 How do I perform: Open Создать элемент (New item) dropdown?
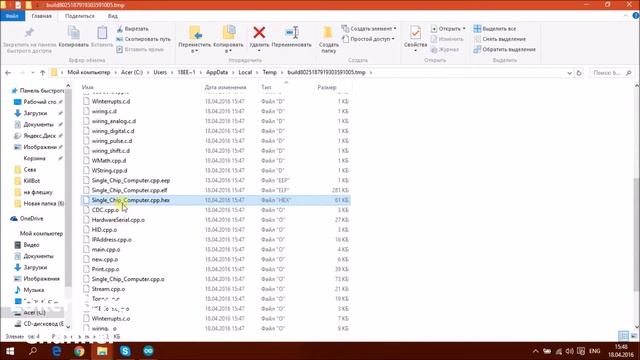tap(369, 29)
